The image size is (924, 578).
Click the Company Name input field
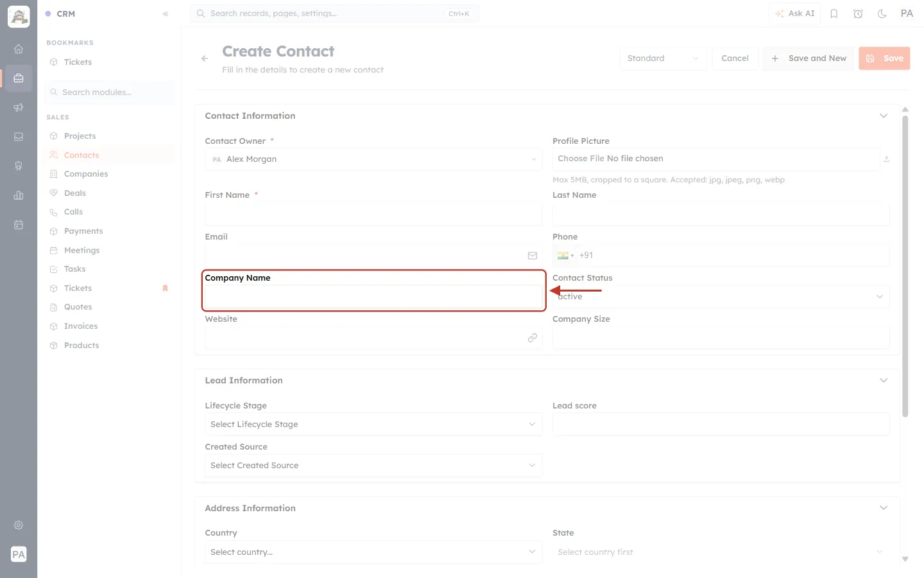[x=373, y=297]
